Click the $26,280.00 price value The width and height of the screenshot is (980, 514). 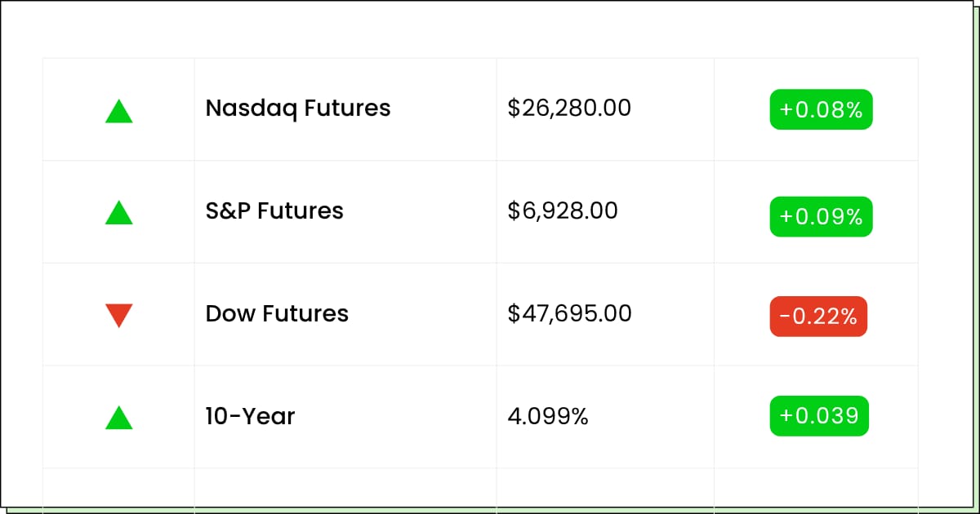coord(569,109)
